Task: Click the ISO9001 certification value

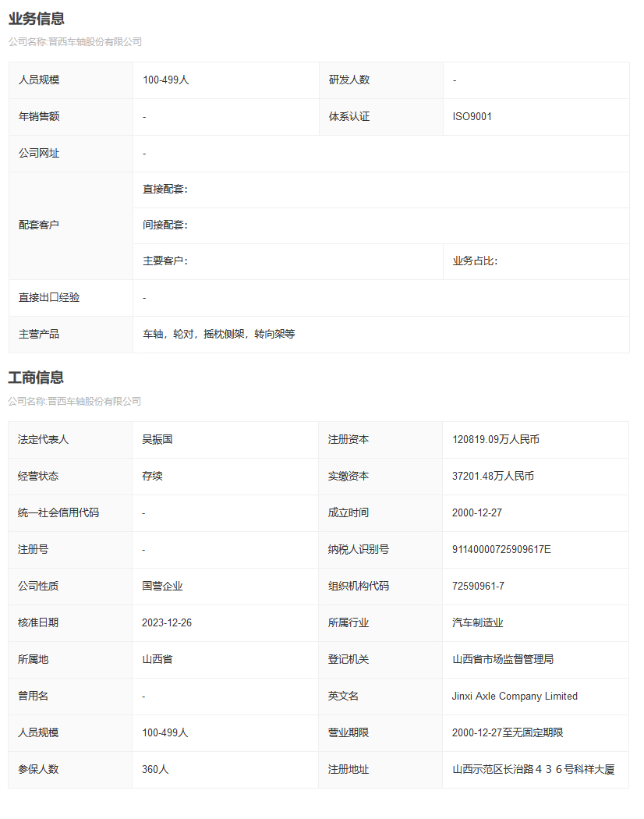Action: 472,116
